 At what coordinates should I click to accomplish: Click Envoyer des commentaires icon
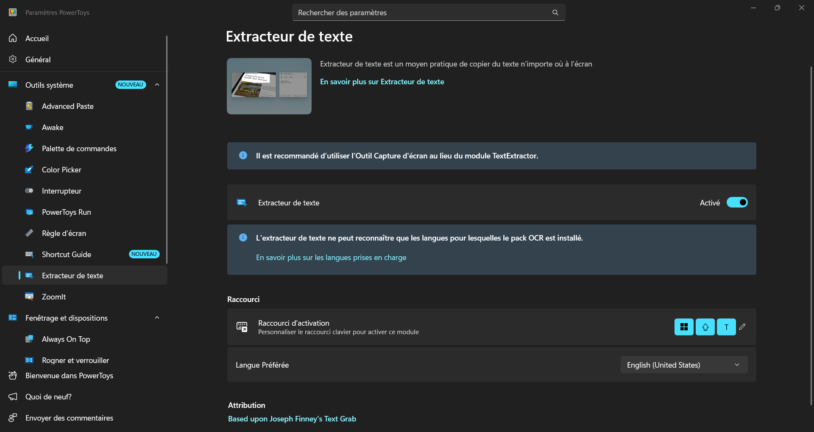click(x=13, y=418)
